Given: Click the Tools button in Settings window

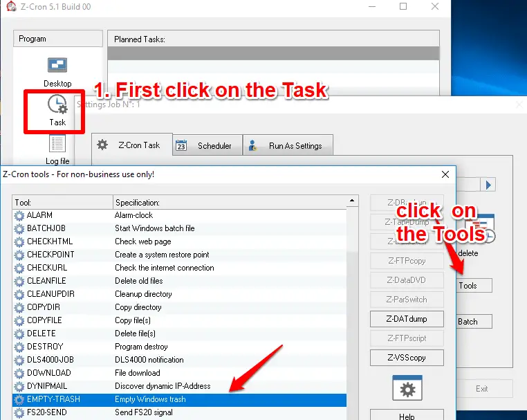Looking at the screenshot, I should pos(474,286).
